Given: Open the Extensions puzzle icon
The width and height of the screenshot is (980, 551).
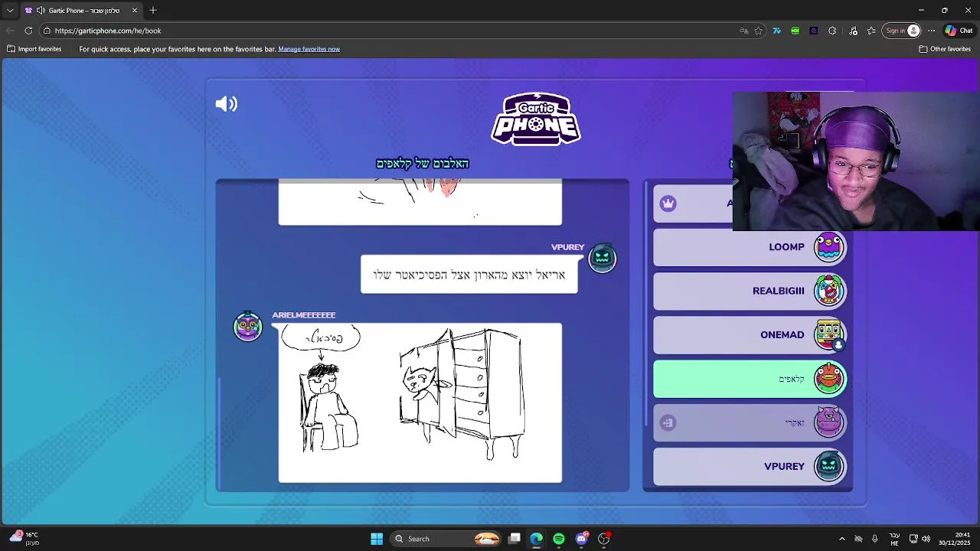Looking at the screenshot, I should tap(832, 31).
